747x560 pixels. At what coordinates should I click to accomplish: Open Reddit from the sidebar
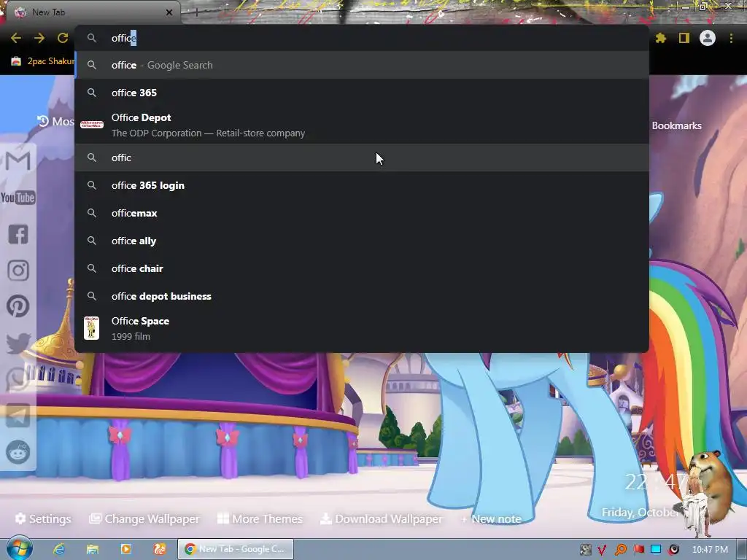point(18,452)
